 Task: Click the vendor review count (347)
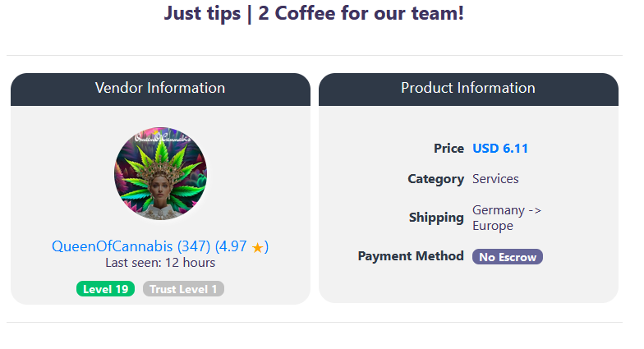194,246
